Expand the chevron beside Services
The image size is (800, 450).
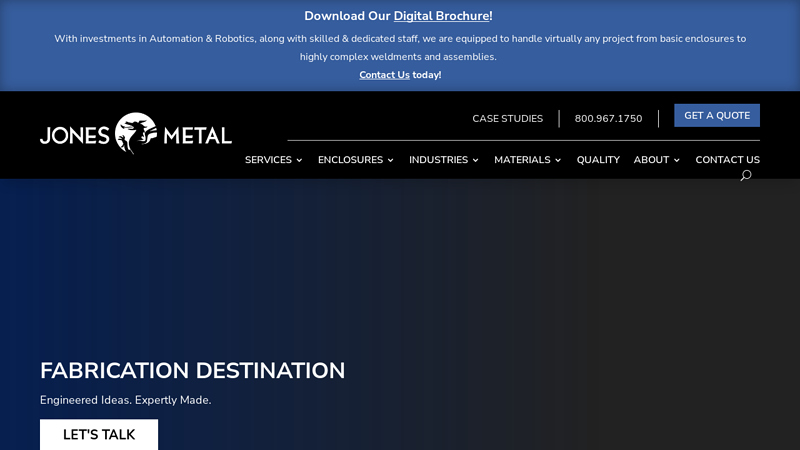[x=299, y=160]
